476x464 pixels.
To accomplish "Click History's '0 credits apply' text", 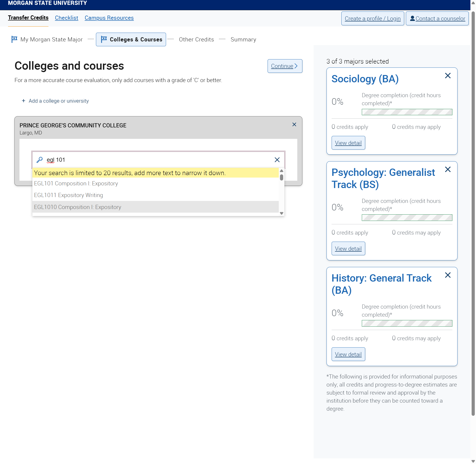I will coord(350,338).
